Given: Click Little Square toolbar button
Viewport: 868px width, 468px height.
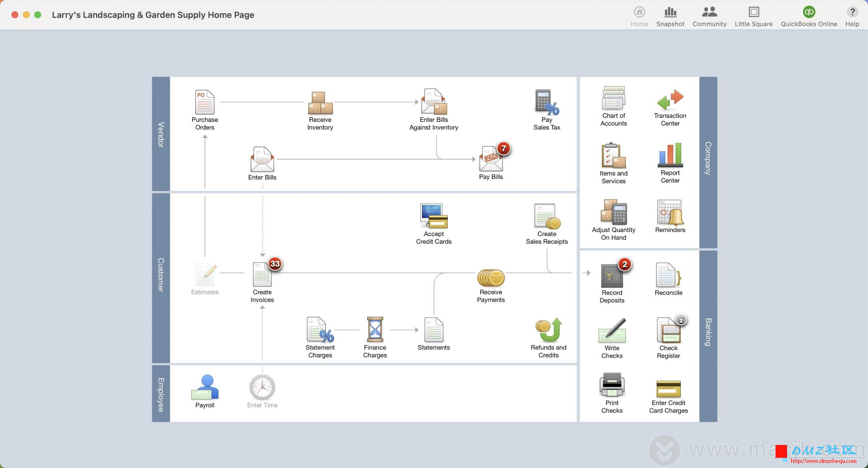Looking at the screenshot, I should click(753, 16).
